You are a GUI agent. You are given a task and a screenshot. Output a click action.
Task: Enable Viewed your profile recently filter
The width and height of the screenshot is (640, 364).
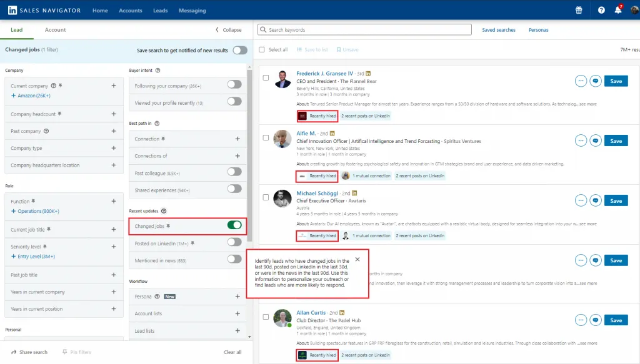click(x=234, y=102)
